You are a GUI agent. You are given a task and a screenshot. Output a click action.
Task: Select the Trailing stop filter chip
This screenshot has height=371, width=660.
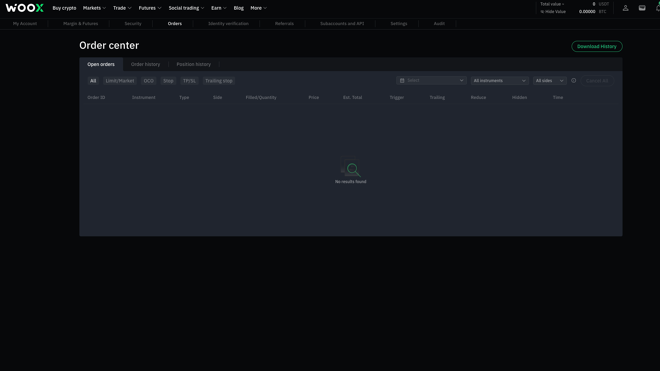tap(218, 81)
